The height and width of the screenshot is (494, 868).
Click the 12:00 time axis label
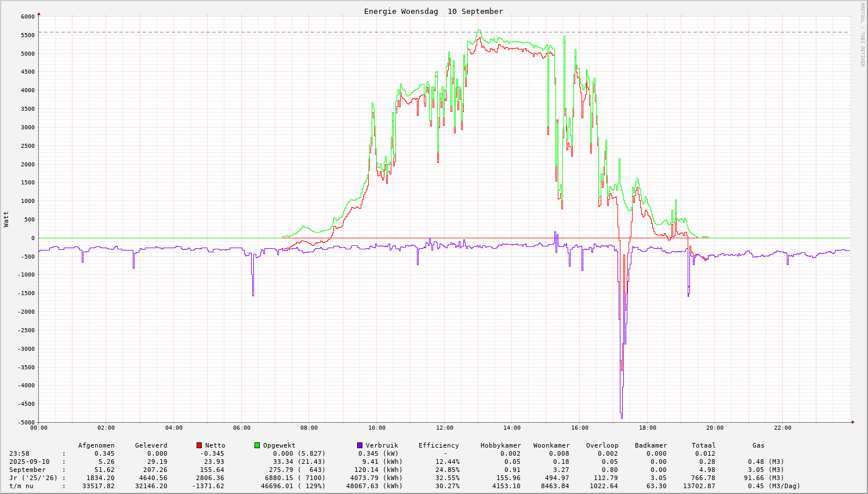point(444,428)
